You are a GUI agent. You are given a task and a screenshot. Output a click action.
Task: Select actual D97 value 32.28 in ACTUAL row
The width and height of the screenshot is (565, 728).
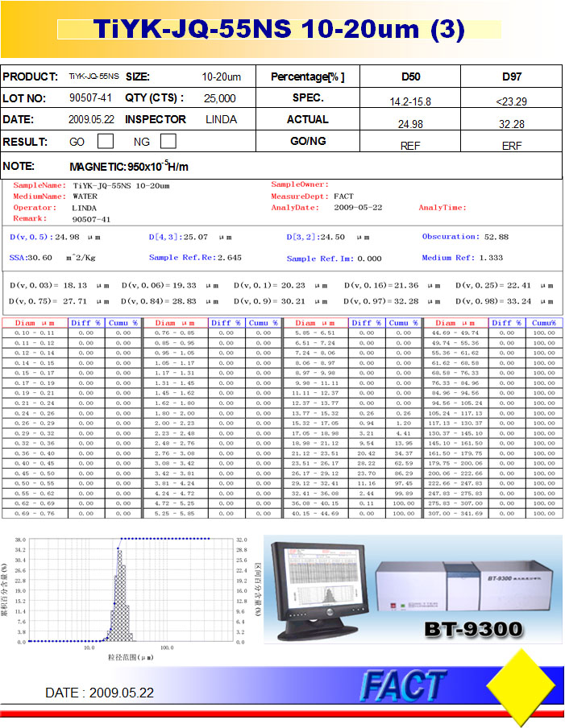[512, 125]
